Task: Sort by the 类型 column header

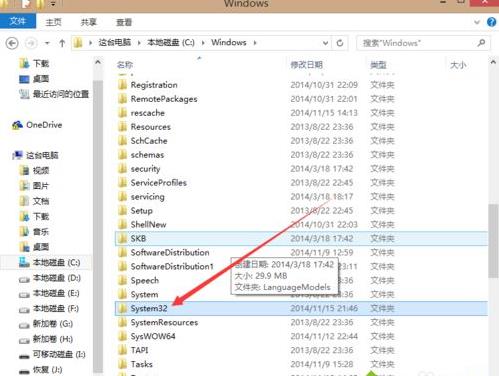Action: click(x=378, y=65)
